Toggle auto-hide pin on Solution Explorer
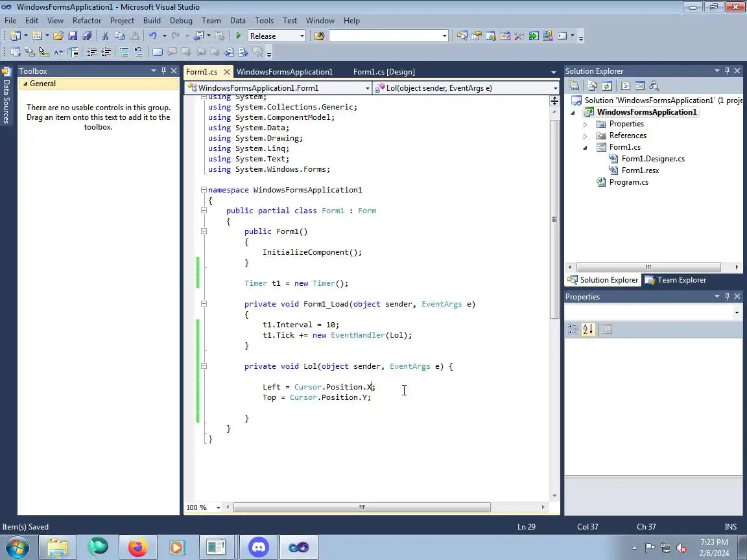The width and height of the screenshot is (747, 560). [727, 71]
